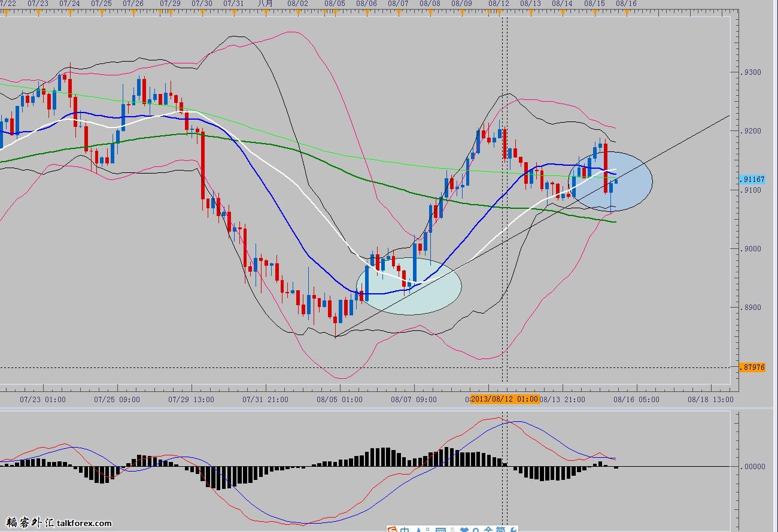The height and width of the screenshot is (532, 778).
Task: Open the shirt-shaped skin icon in the IME bar
Action: coord(464,529)
